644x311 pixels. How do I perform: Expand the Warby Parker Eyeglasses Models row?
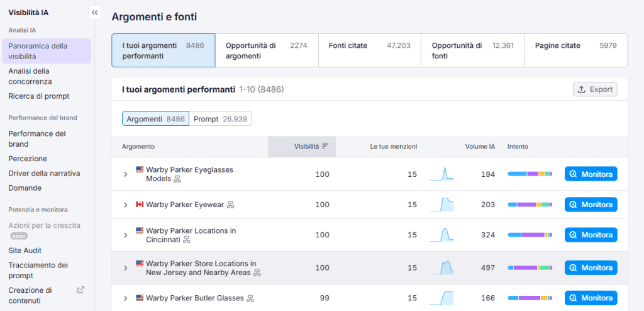pos(126,174)
